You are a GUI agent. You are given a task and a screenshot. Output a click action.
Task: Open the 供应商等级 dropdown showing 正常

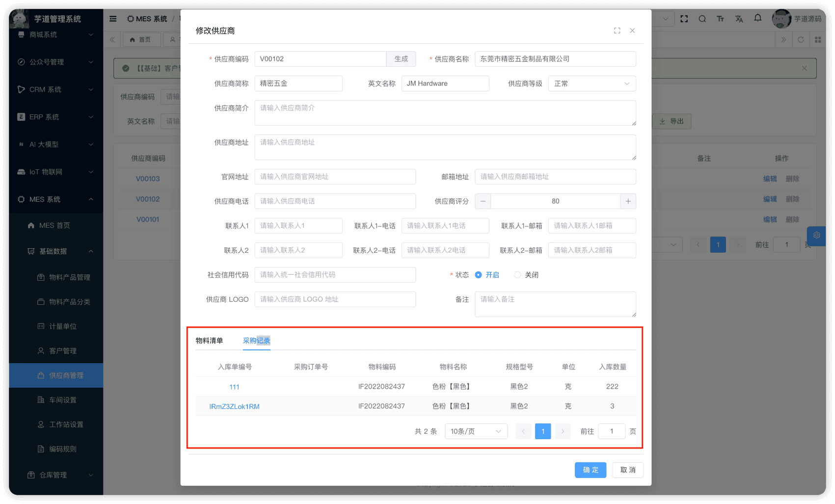point(592,83)
